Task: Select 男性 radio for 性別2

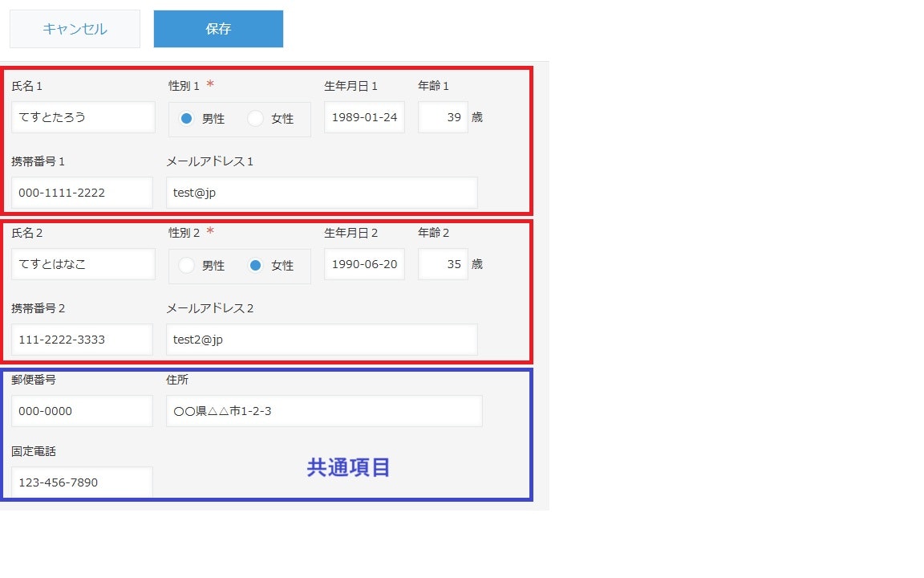Action: 186,266
